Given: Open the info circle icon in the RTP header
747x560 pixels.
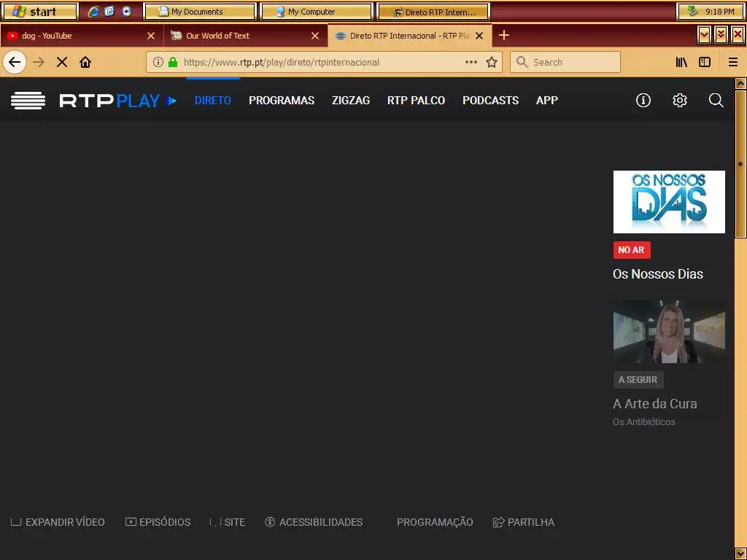Looking at the screenshot, I should [643, 100].
